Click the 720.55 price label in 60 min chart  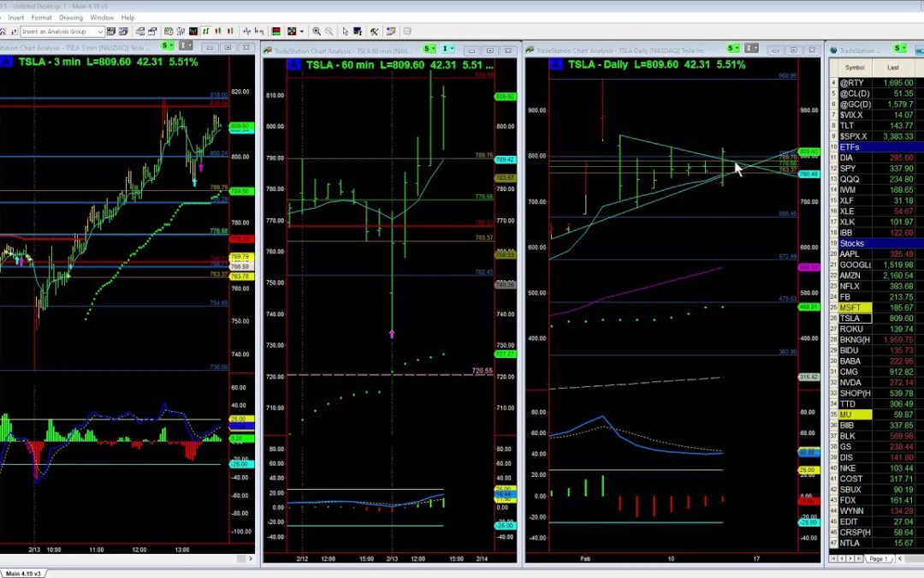(x=482, y=371)
